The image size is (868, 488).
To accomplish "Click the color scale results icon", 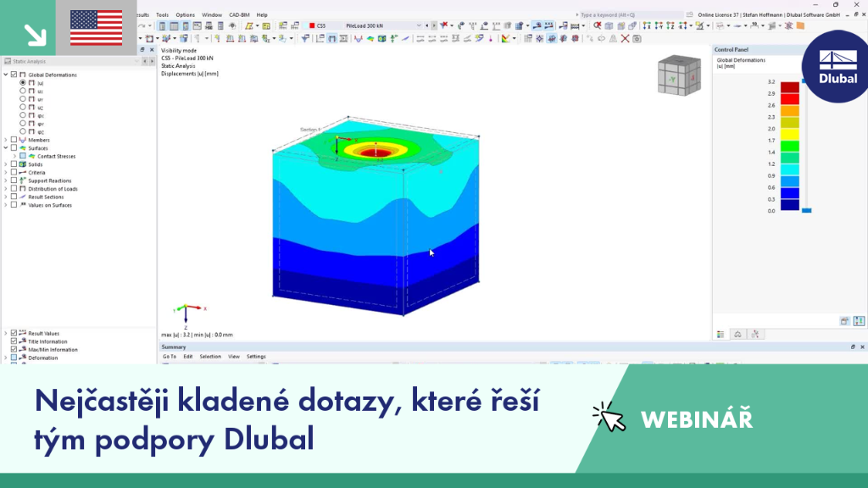I will coord(505,38).
